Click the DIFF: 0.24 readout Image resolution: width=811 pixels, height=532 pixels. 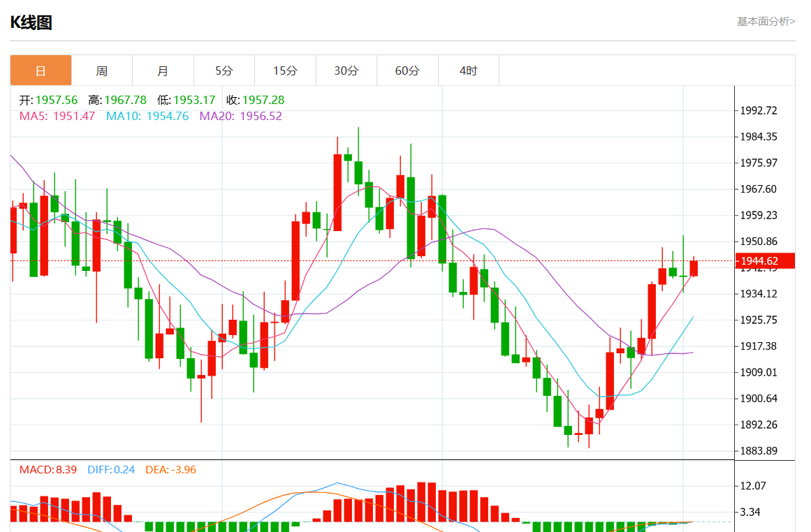[111, 469]
